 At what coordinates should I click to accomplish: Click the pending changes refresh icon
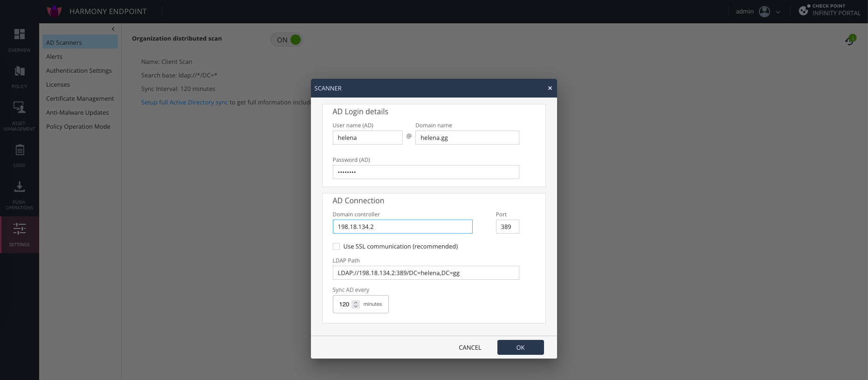(850, 41)
